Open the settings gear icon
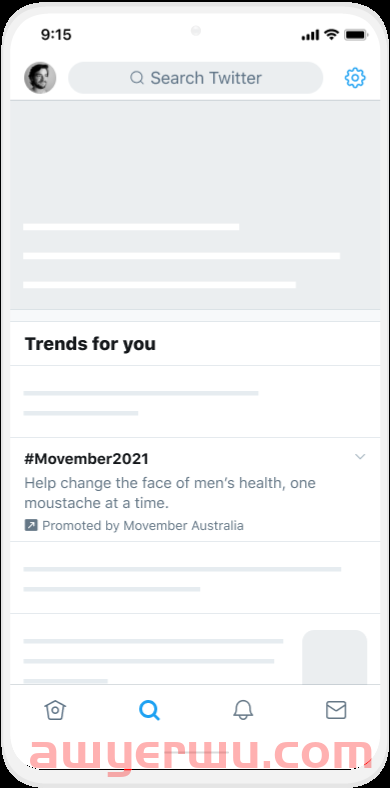Viewport: 390px width, 788px height. coord(355,78)
